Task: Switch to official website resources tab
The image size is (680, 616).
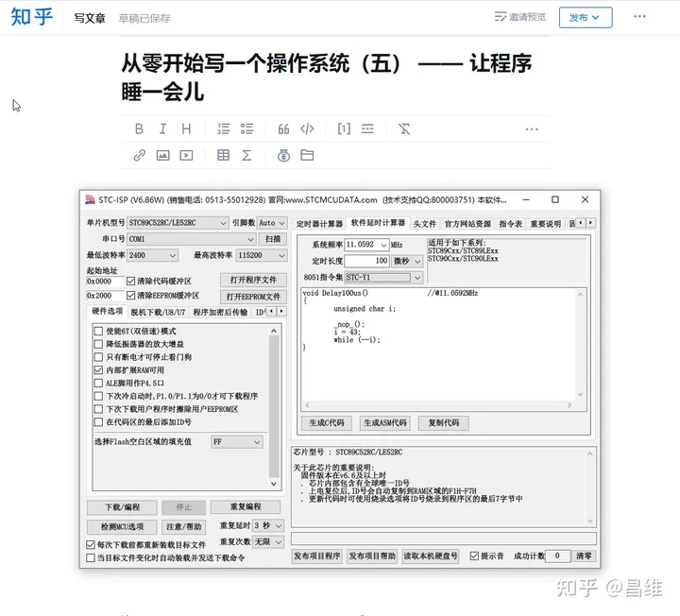Action: pyautogui.click(x=467, y=224)
